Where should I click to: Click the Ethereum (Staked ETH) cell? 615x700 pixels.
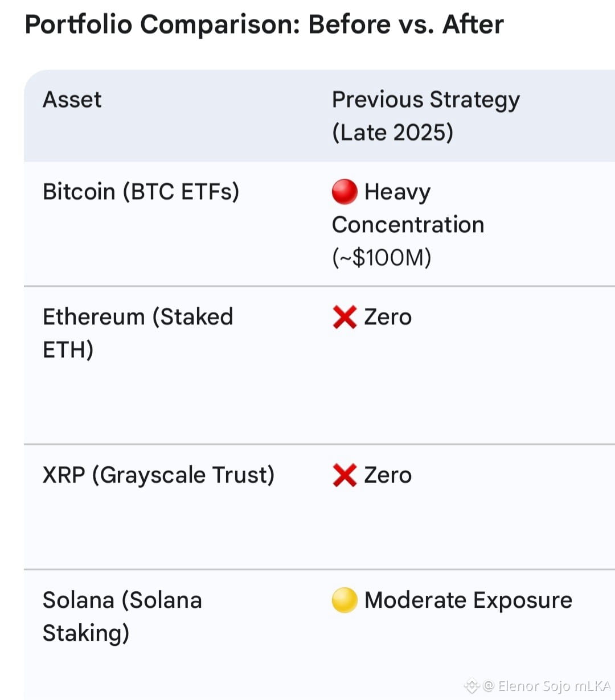(138, 333)
